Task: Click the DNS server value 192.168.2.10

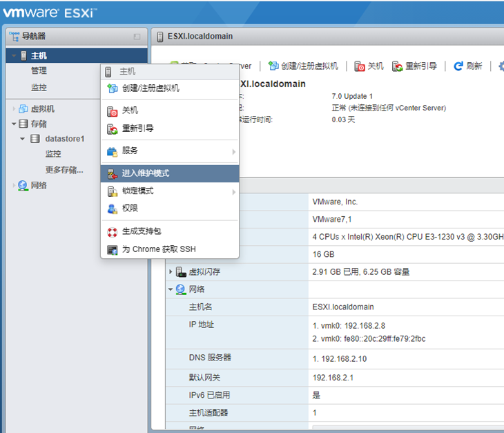Action: click(x=344, y=358)
